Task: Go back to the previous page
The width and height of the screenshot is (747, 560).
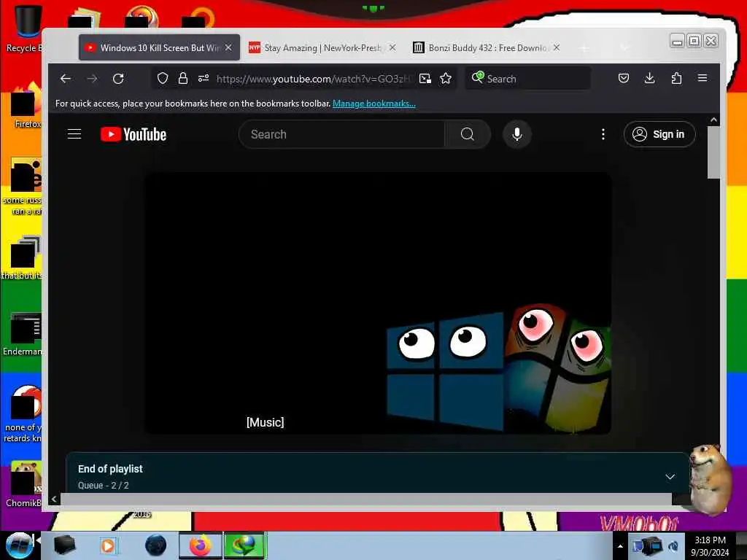Action: (x=65, y=79)
